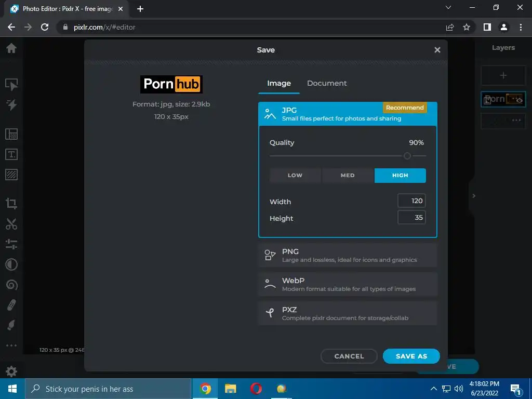The image size is (532, 399).
Task: Select the scissors Cutout tool
Action: pos(11,224)
